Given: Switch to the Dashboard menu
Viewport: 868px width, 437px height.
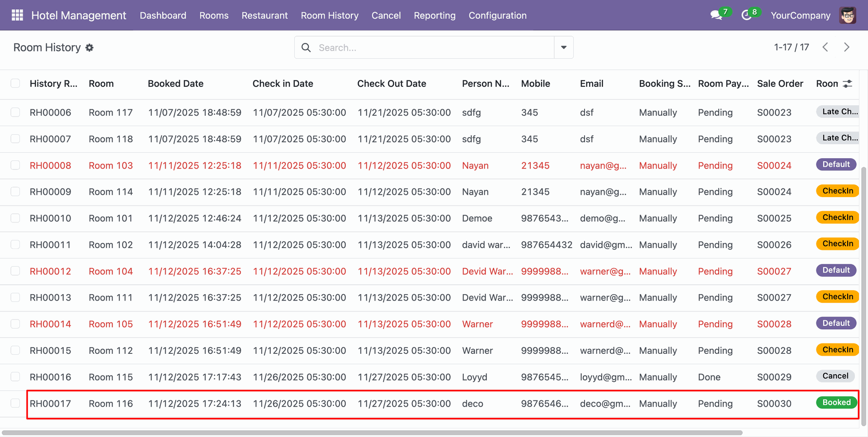Looking at the screenshot, I should (163, 15).
